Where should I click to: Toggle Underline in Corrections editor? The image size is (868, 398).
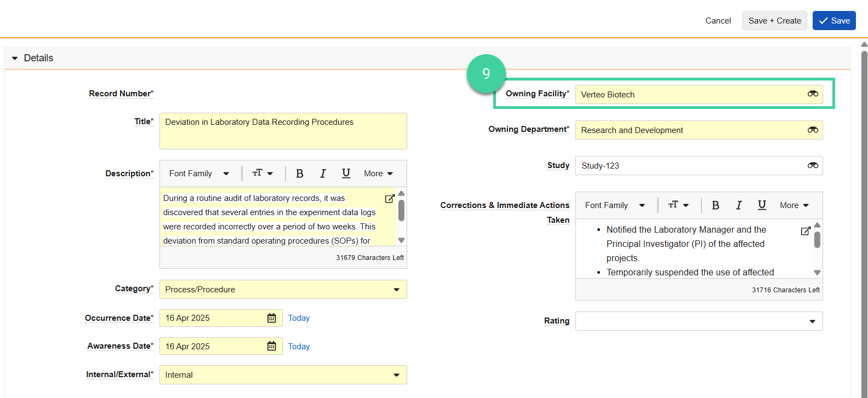762,205
